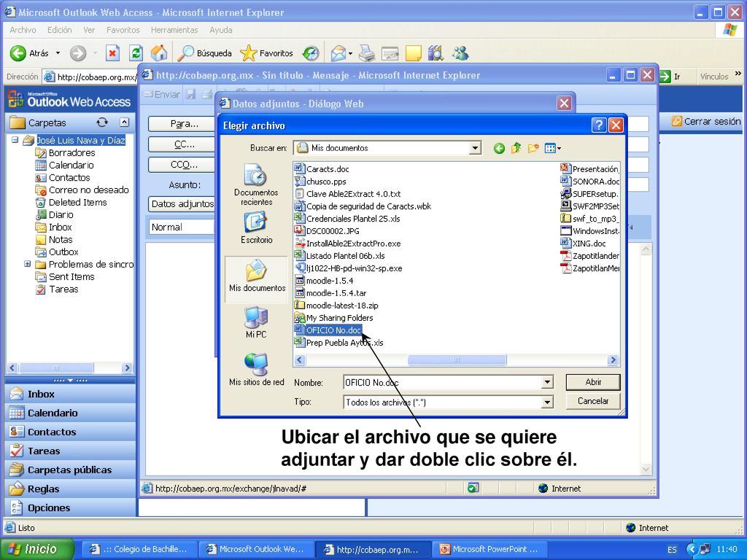
Task: Click the IE Back (Atrás) arrow icon
Action: click(18, 52)
